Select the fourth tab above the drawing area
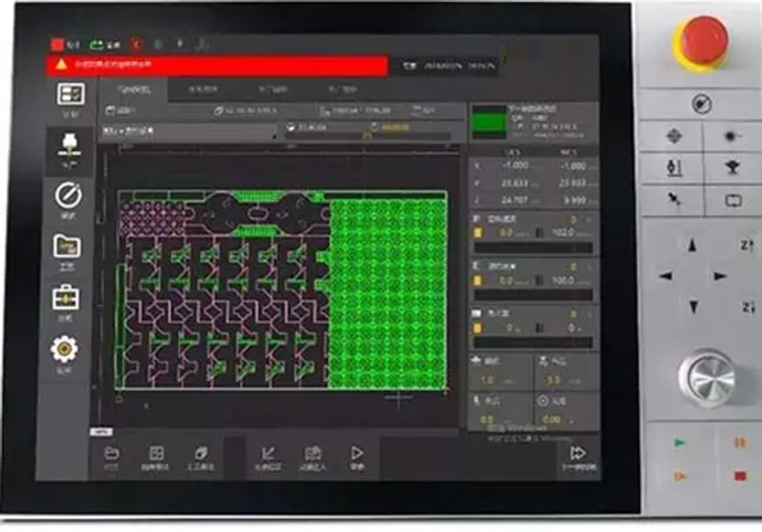762x532 pixels. 342,90
